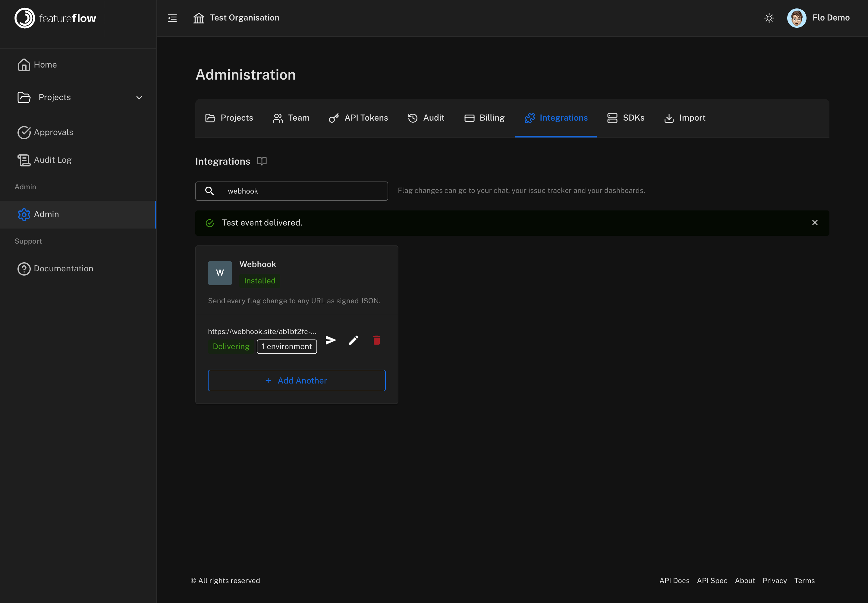Image resolution: width=868 pixels, height=603 pixels.
Task: Click the featureflow logo
Action: tap(55, 18)
